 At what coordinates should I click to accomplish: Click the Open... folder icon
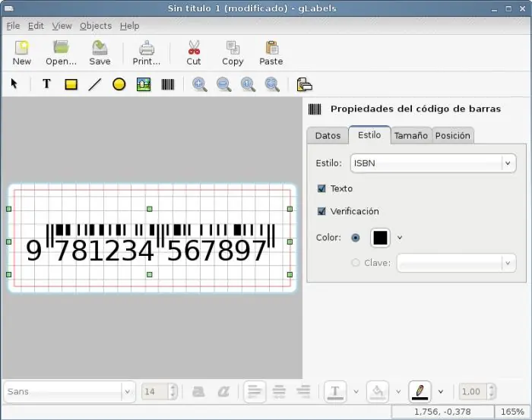point(61,47)
